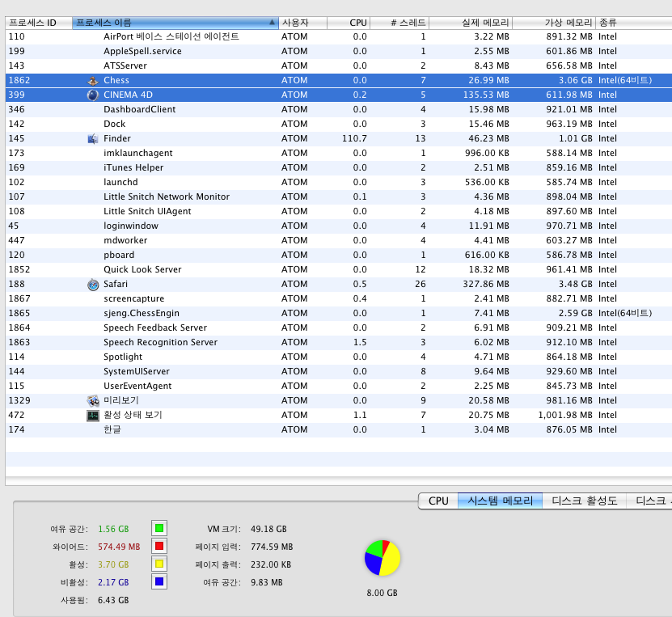Click the red 와이어드 color swatch
The width and height of the screenshot is (672, 617).
pyautogui.click(x=159, y=546)
